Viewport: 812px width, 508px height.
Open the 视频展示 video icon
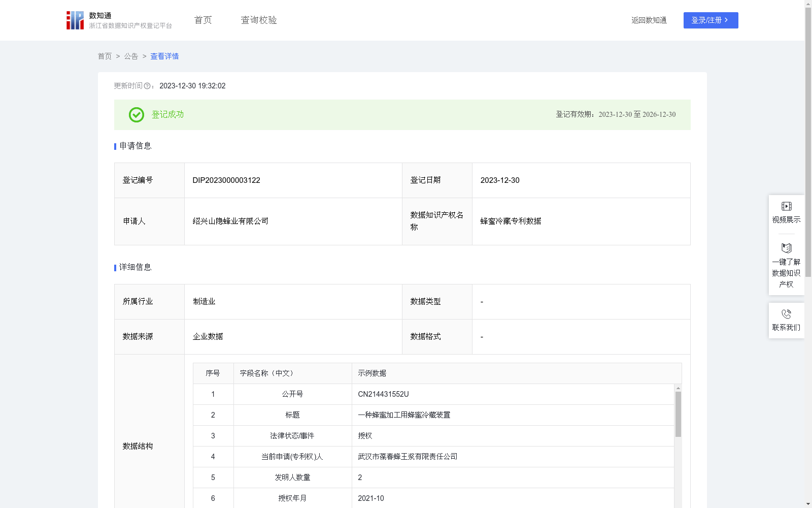point(787,206)
